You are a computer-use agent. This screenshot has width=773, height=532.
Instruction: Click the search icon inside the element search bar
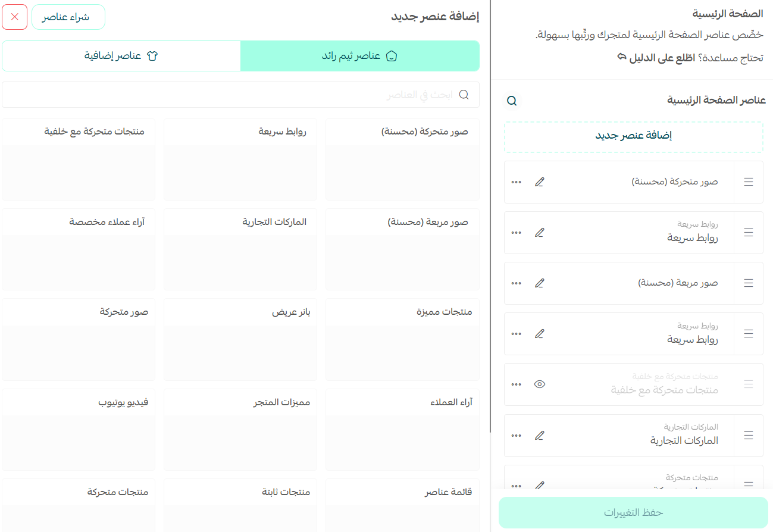464,95
